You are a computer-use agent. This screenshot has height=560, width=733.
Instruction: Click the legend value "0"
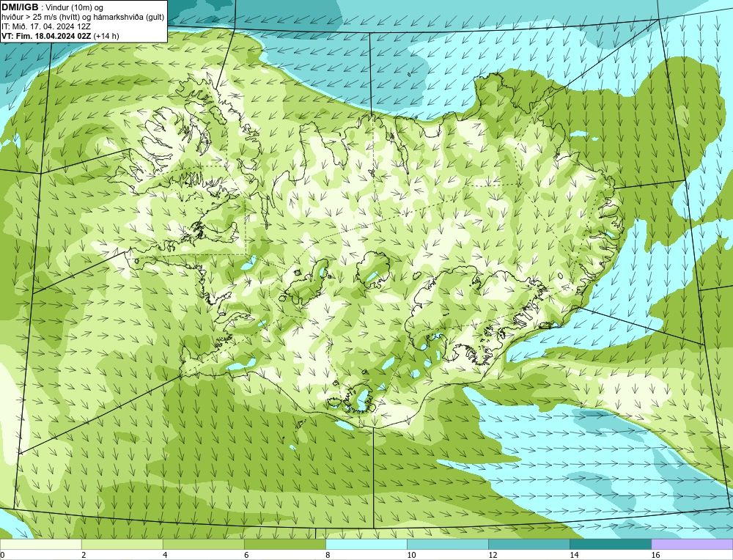pyautogui.click(x=3, y=555)
